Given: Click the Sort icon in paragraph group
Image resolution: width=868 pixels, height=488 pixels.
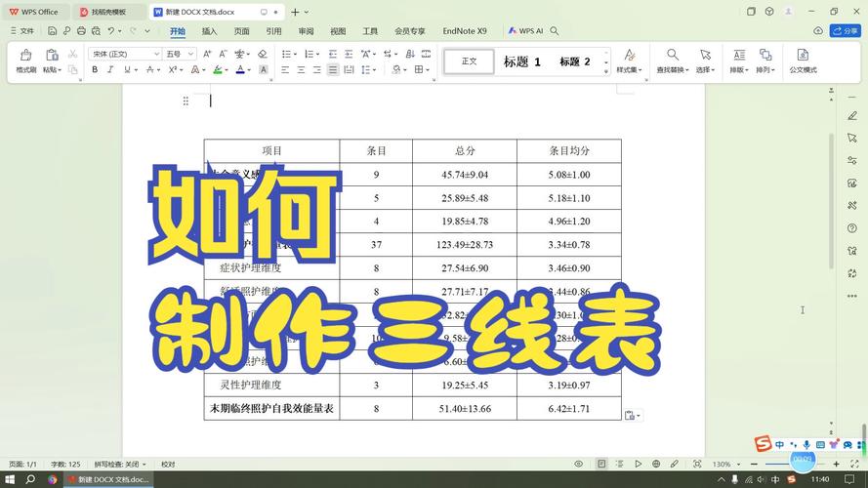Looking at the screenshot, I should pos(410,54).
